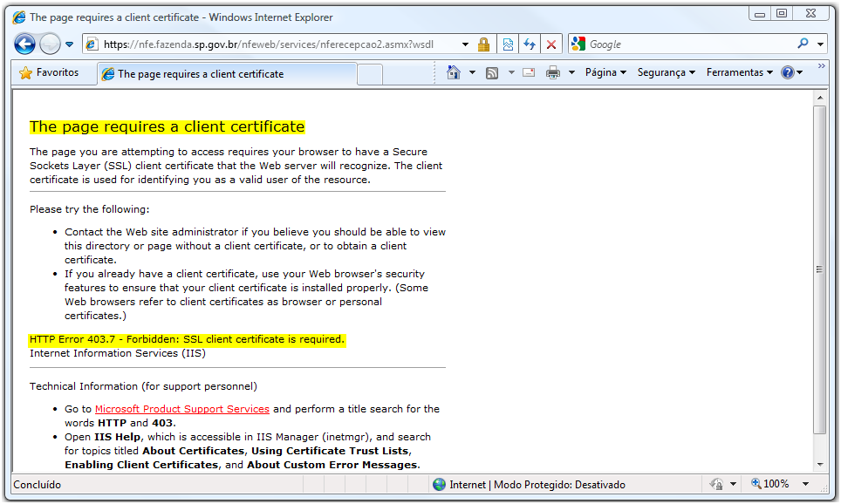Click the Read Mail icon

tap(529, 72)
